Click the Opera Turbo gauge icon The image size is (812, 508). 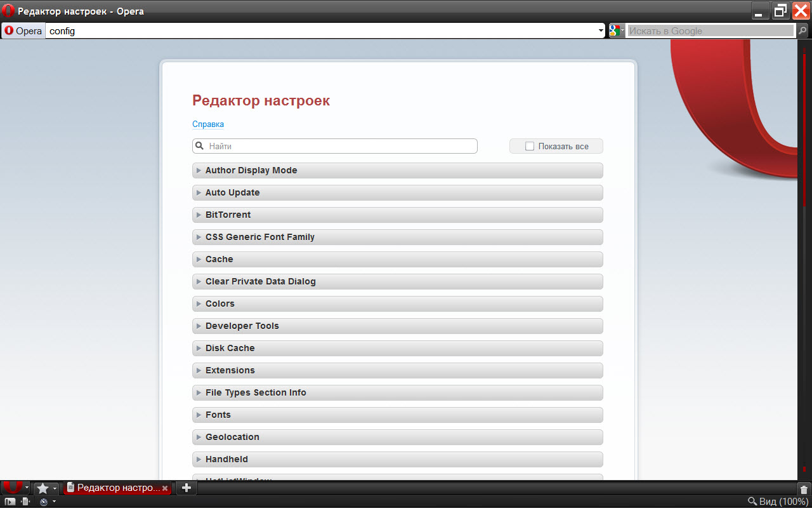pyautogui.click(x=44, y=501)
